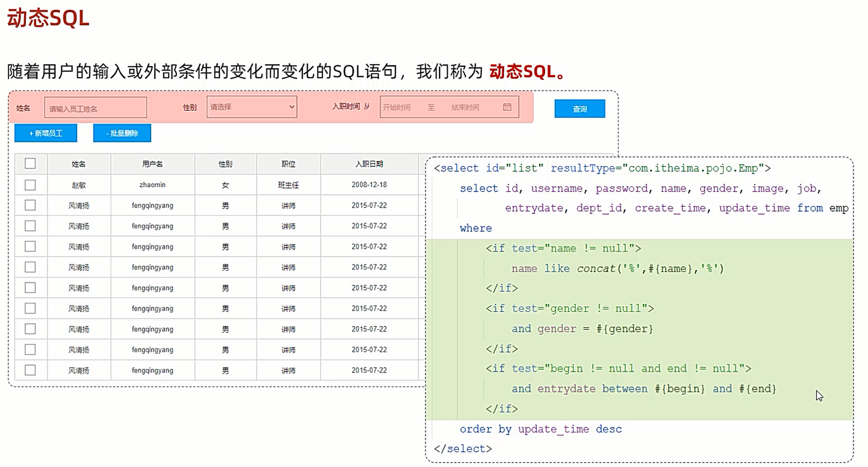Click the 性别 column header
868x467 pixels.
coord(225,164)
